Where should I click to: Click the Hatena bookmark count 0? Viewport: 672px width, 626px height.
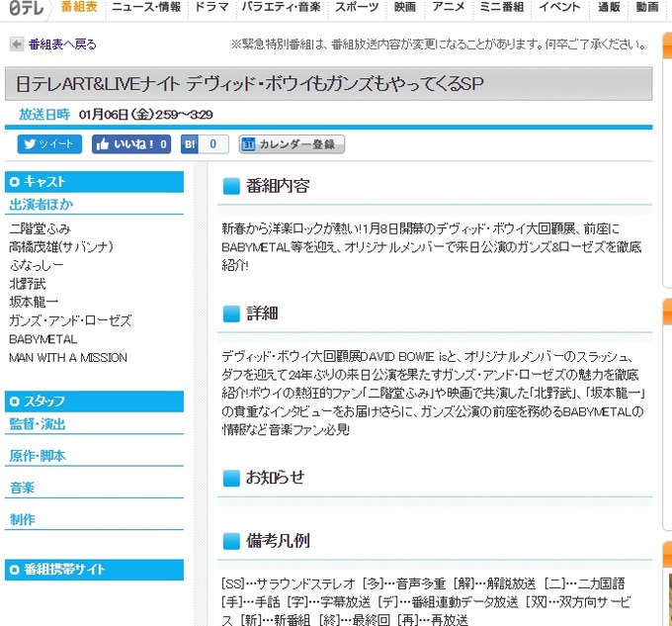pyautogui.click(x=213, y=144)
